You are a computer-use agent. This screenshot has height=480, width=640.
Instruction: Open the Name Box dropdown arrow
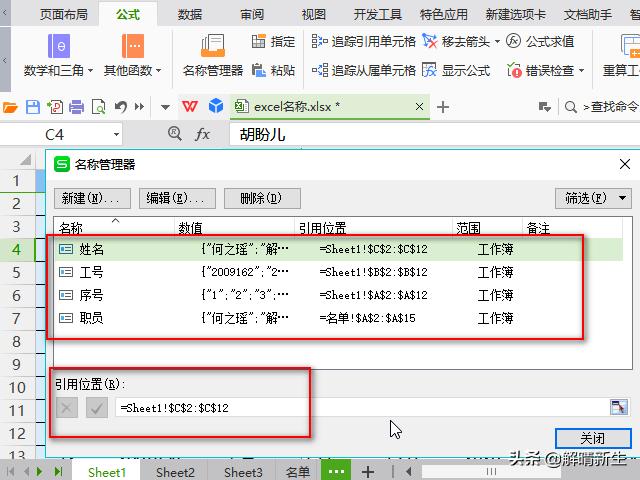tap(116, 134)
